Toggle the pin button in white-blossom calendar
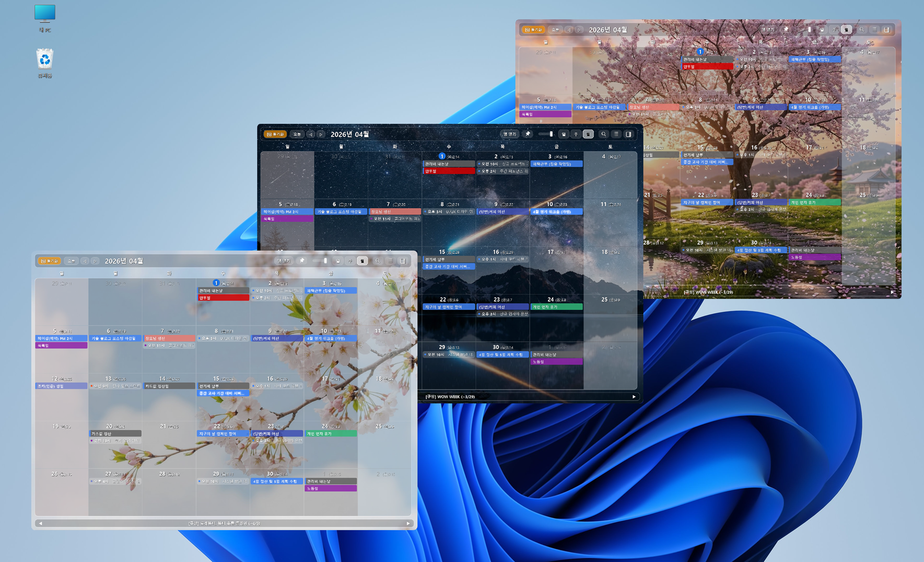Image resolution: width=924 pixels, height=562 pixels. [302, 261]
